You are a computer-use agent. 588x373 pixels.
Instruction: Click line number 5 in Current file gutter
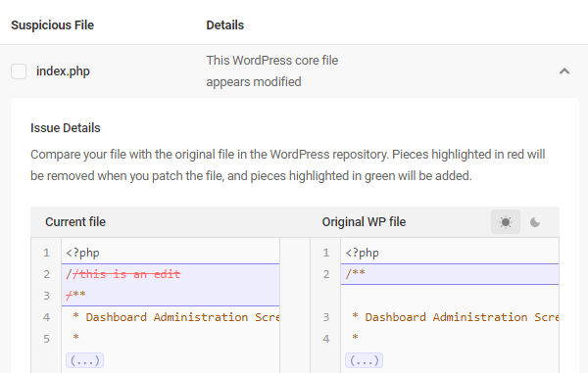(x=46, y=339)
